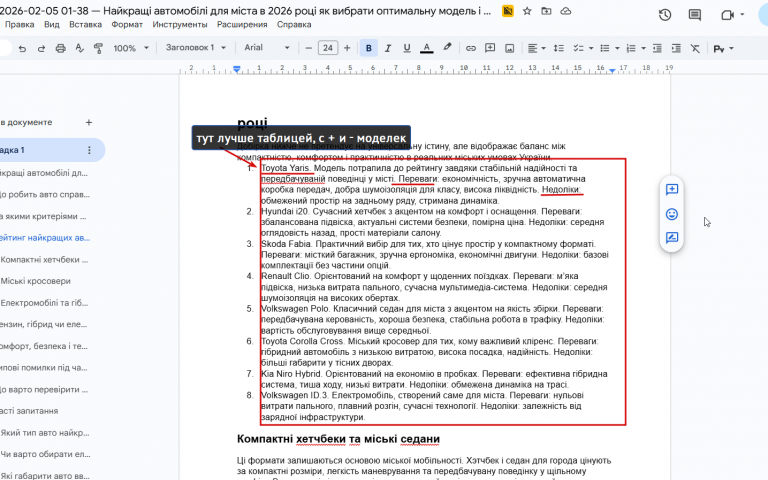768x480 pixels.
Task: Open the comments history panel
Action: click(x=695, y=15)
